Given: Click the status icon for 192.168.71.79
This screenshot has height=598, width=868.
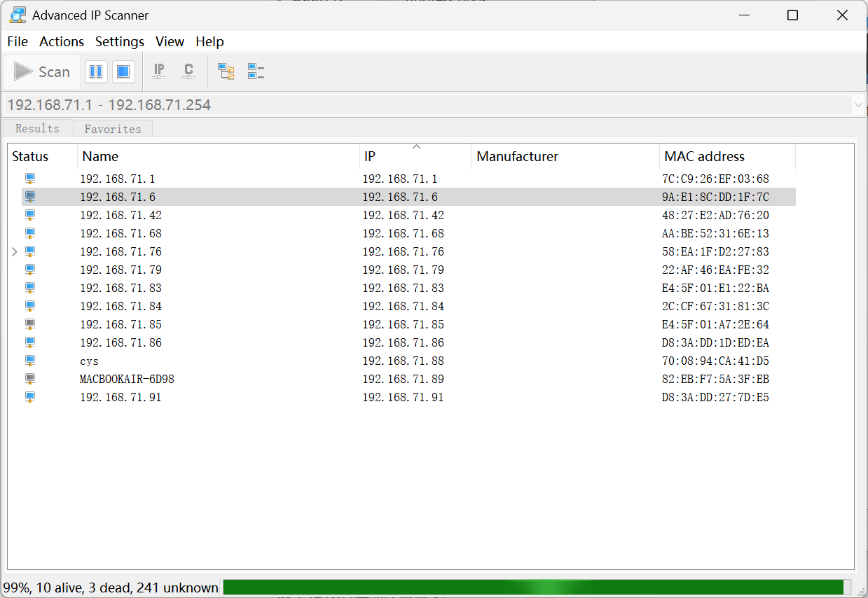Looking at the screenshot, I should coord(30,270).
